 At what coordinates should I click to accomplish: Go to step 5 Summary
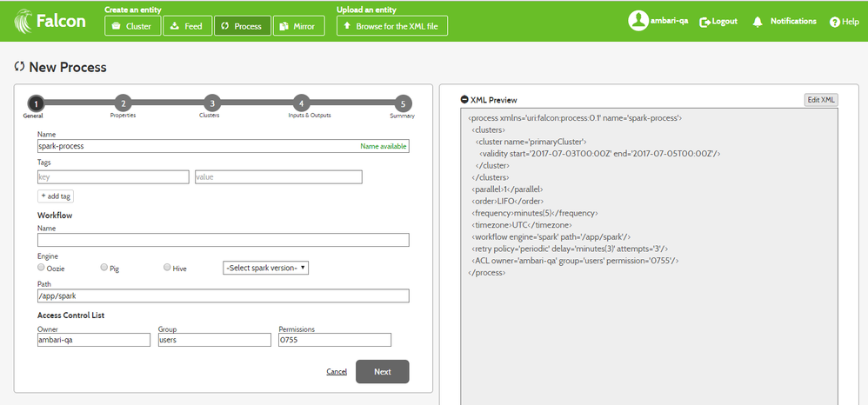403,103
